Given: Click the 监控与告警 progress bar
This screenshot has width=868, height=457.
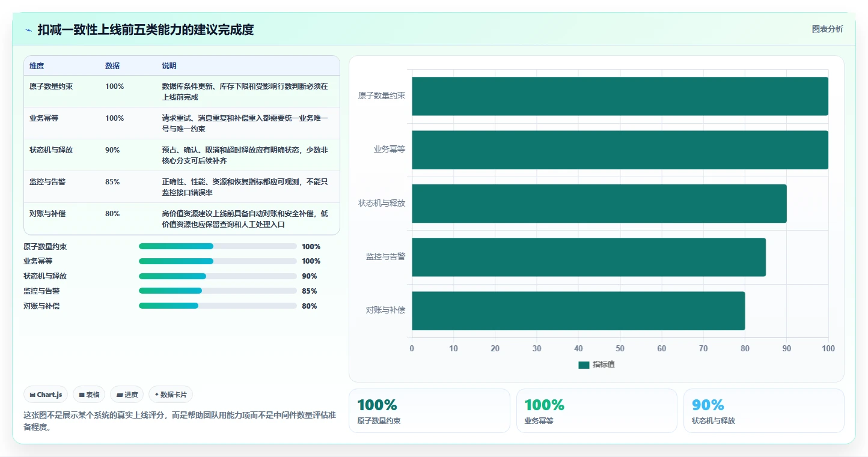Looking at the screenshot, I should click(218, 291).
